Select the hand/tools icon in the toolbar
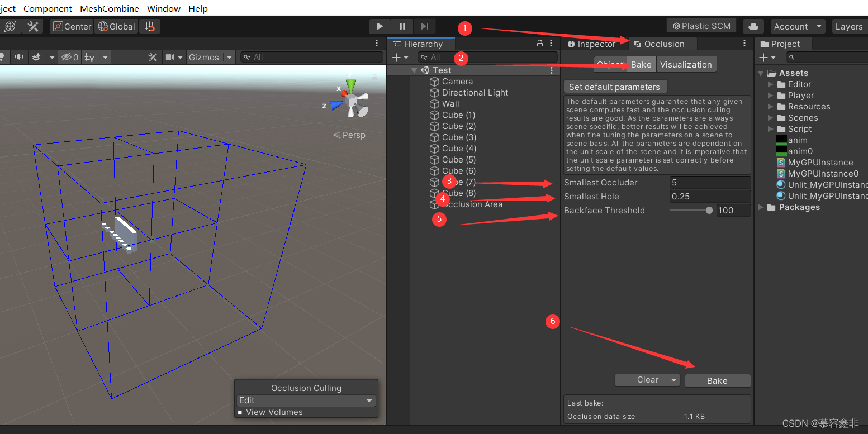The width and height of the screenshot is (868, 434). (32, 26)
